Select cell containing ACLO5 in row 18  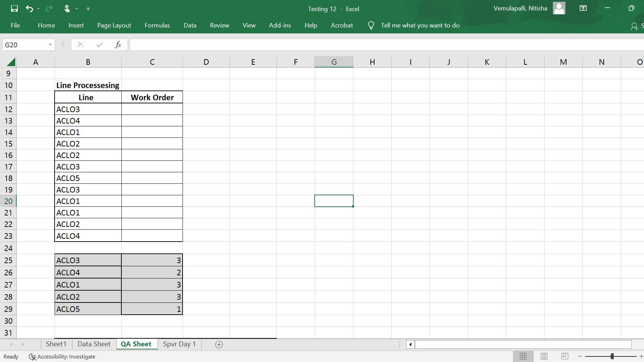tap(88, 178)
